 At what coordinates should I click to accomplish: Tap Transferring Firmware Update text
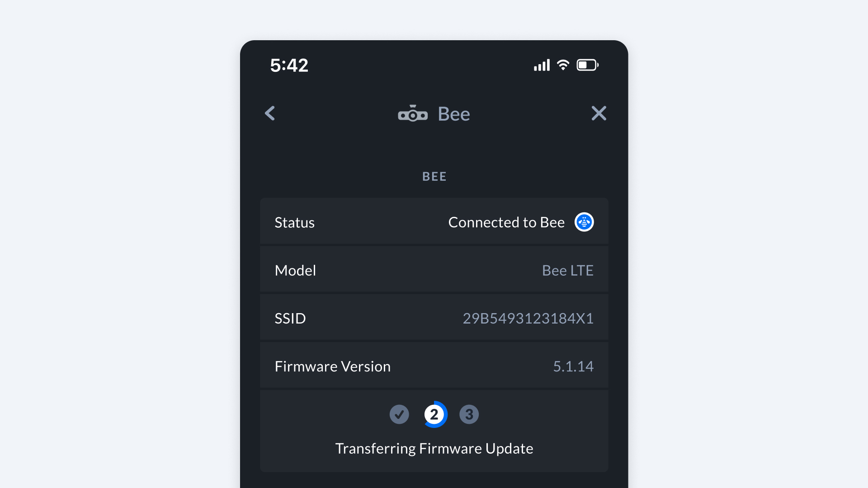coord(434,449)
